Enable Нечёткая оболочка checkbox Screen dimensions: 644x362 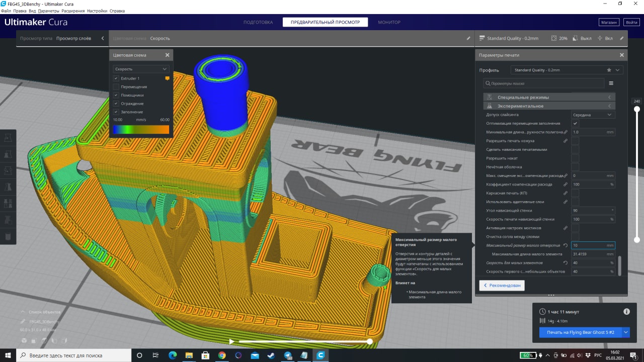pos(575,166)
